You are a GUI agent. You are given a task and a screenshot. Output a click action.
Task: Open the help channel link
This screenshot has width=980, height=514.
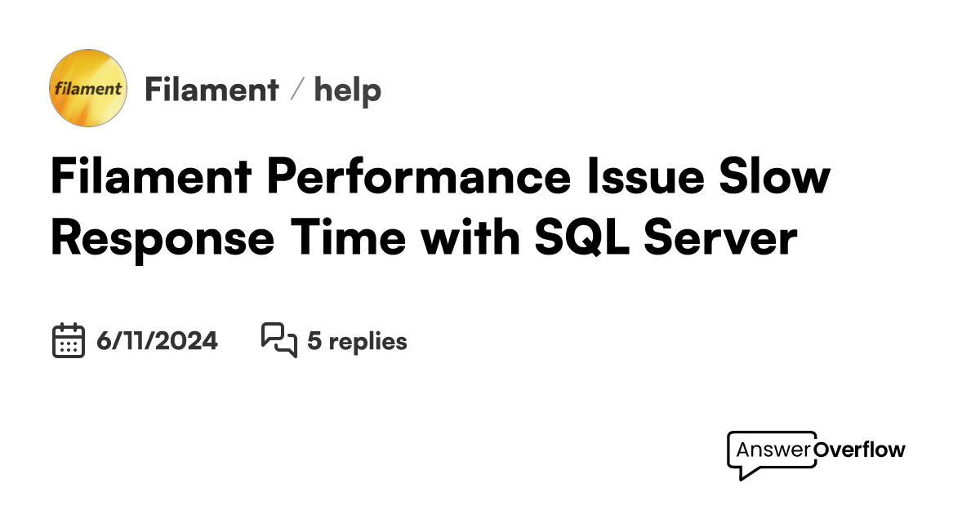pos(348,90)
